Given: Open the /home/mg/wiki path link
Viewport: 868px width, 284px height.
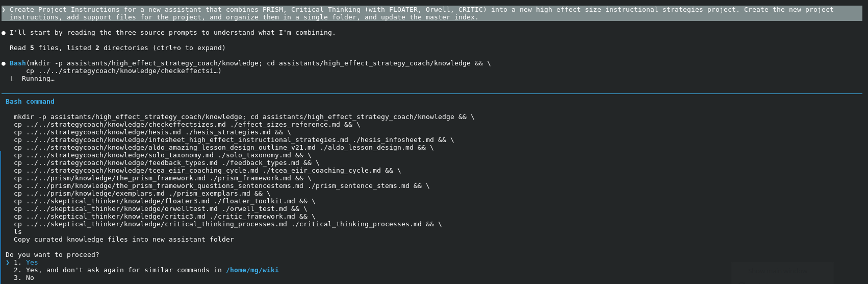Looking at the screenshot, I should pos(252,270).
